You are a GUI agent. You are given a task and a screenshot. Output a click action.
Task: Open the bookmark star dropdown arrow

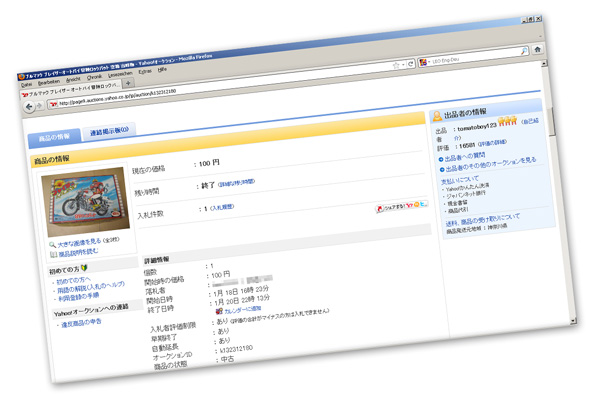[403, 65]
